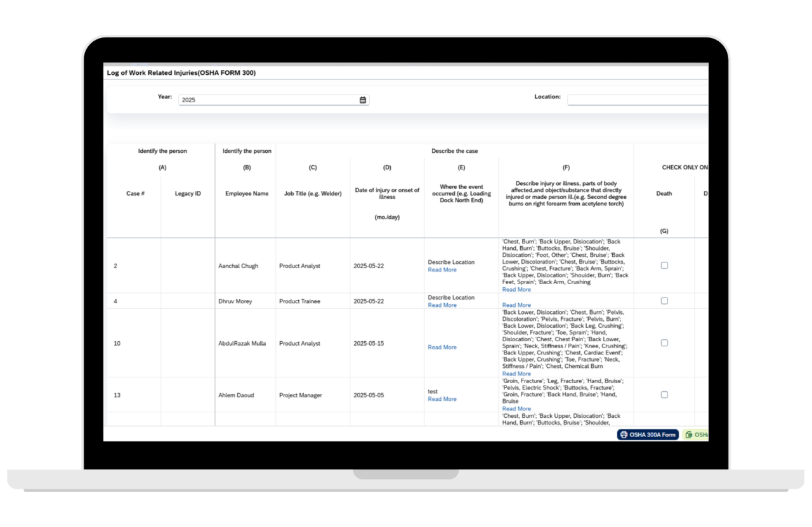Click the Case # column header
The image size is (812, 527).
(135, 194)
